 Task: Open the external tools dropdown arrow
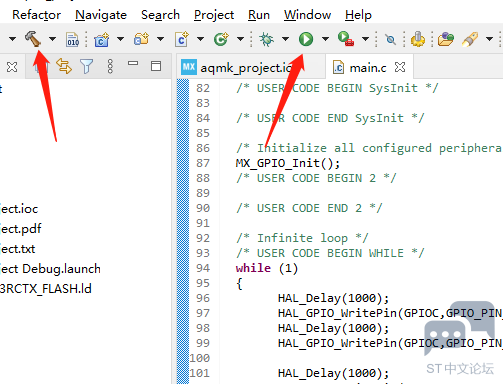pos(365,39)
